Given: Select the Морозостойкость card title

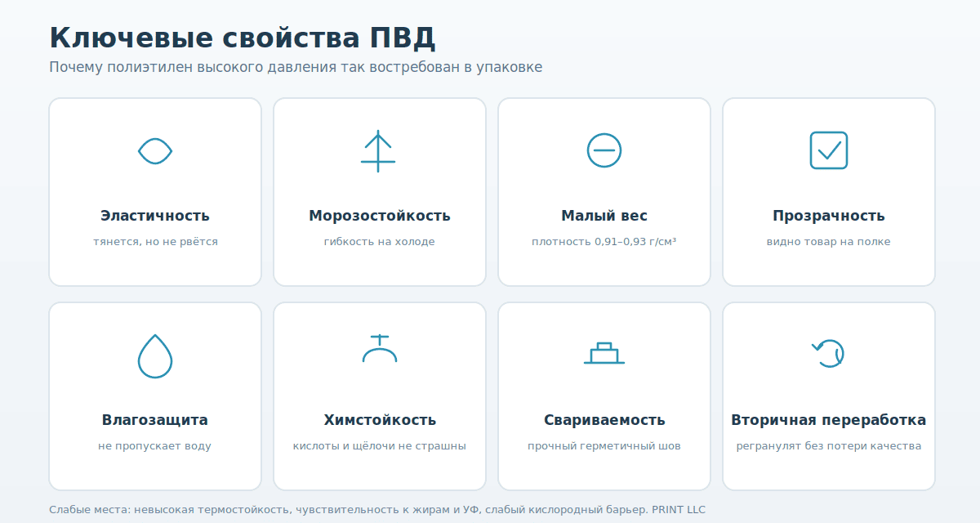Looking at the screenshot, I should pyautogui.click(x=380, y=216).
